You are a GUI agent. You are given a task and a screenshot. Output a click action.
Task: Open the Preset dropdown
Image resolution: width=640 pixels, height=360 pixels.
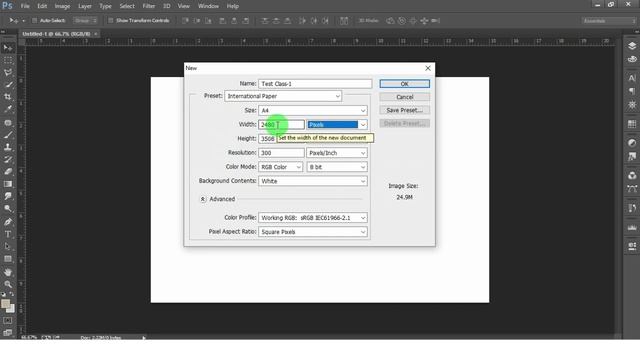[x=283, y=96]
